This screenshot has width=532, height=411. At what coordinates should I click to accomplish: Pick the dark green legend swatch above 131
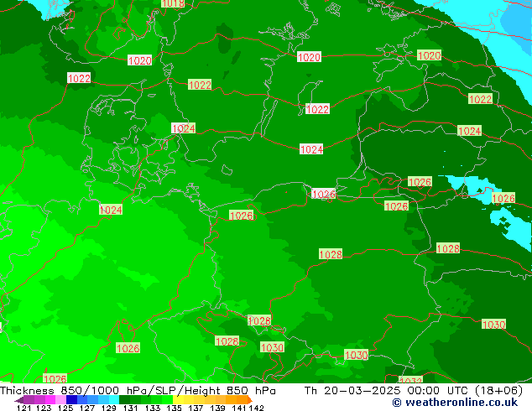click(124, 399)
